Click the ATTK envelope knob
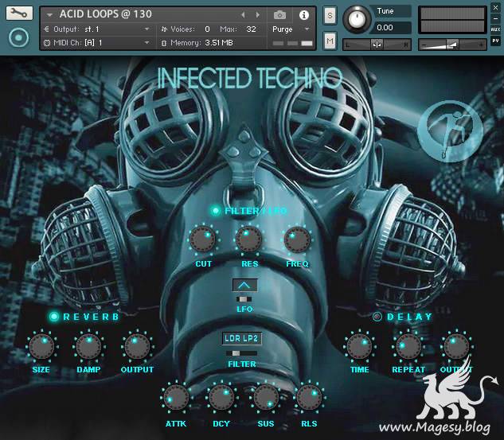The image size is (504, 440). (x=176, y=398)
